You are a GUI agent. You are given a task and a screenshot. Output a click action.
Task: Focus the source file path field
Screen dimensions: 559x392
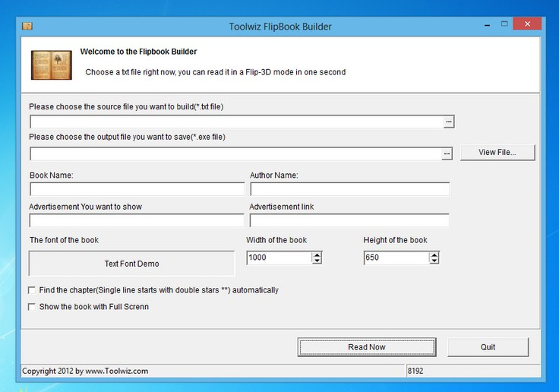[x=237, y=122]
